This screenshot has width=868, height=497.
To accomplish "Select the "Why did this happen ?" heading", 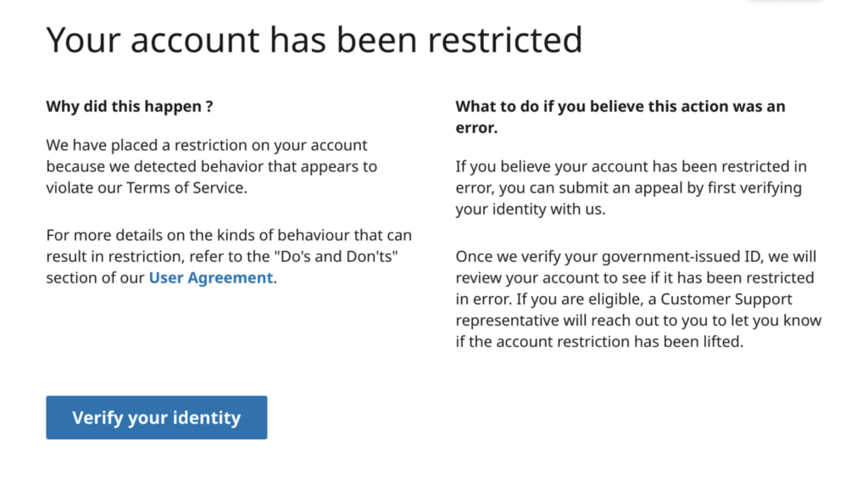I will 129,107.
